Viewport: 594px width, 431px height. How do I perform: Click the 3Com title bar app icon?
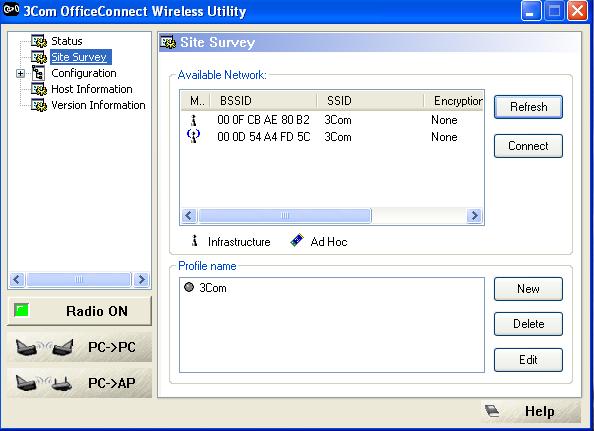(x=11, y=10)
